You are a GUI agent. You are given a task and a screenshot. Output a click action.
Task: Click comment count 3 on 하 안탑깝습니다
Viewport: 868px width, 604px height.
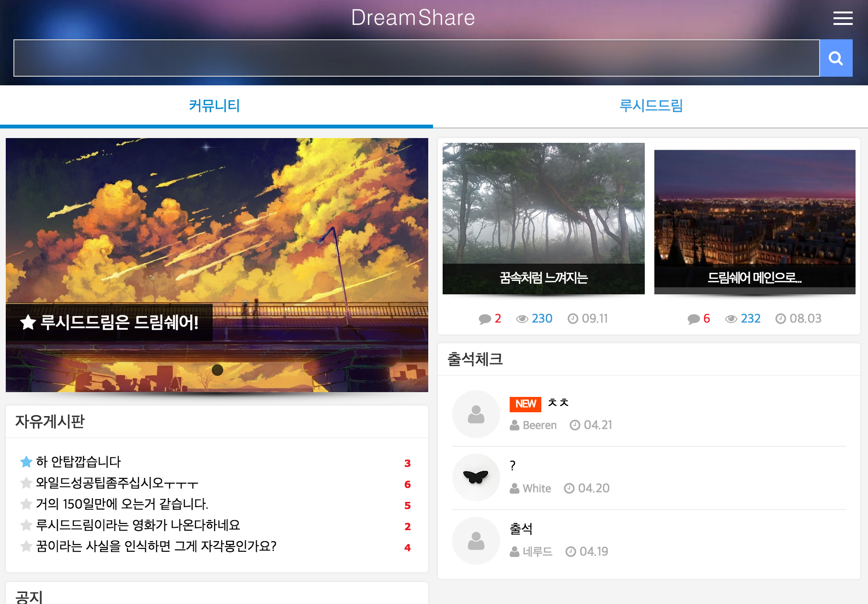pyautogui.click(x=408, y=463)
